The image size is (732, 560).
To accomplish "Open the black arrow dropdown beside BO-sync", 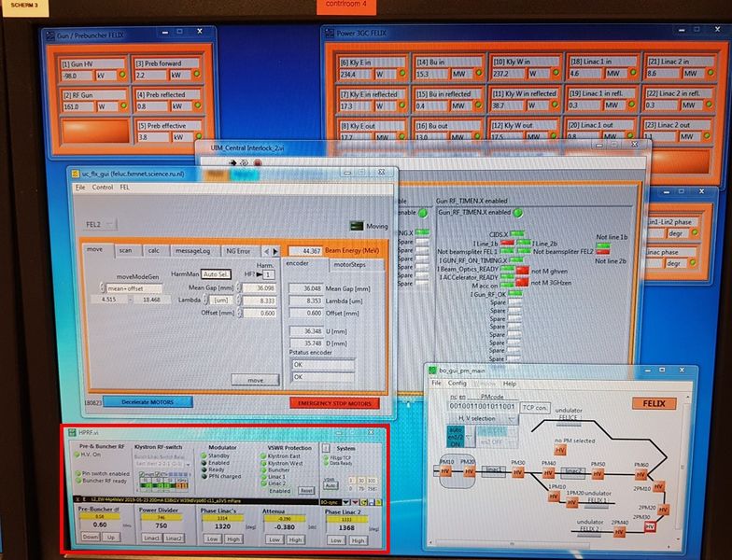I will 346,502.
